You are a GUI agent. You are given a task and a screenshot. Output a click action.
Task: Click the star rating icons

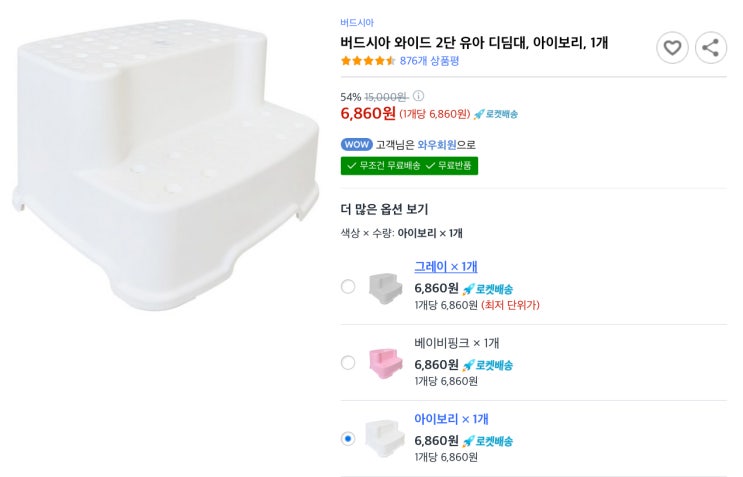pyautogui.click(x=368, y=61)
